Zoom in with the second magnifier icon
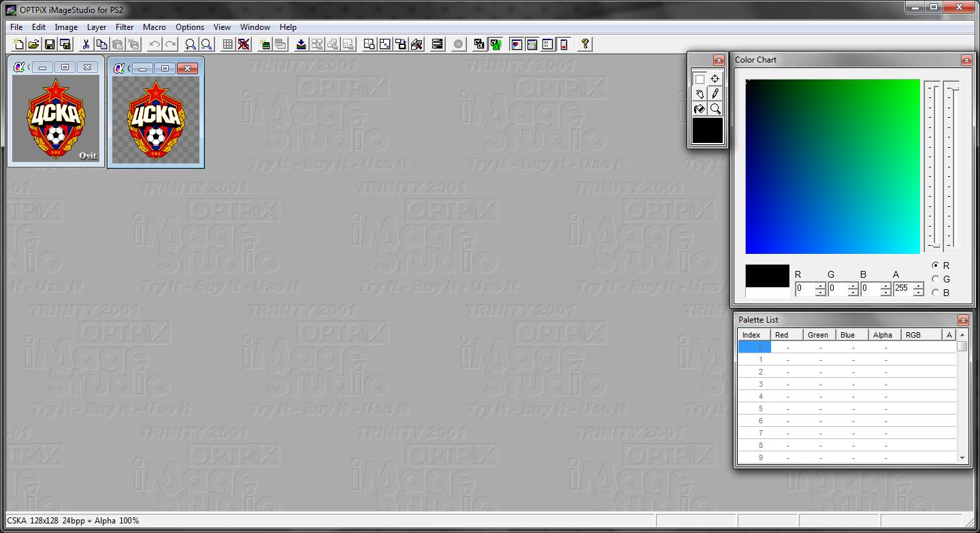This screenshot has width=980, height=533. click(206, 44)
